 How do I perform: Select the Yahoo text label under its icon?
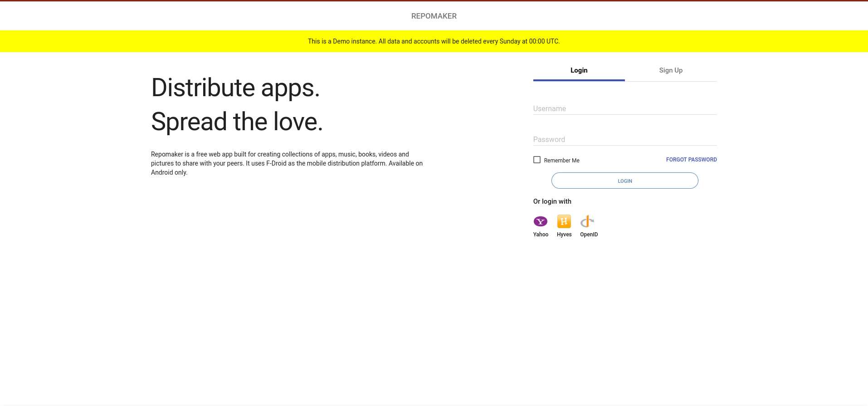[x=541, y=235]
